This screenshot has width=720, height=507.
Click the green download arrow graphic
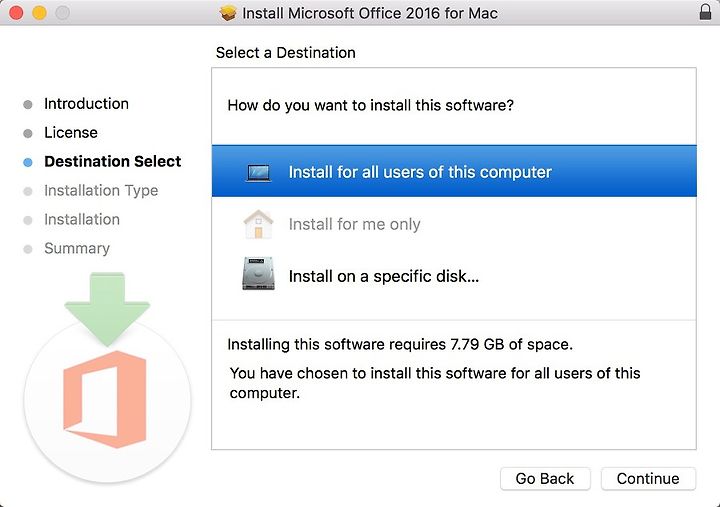coord(107,308)
